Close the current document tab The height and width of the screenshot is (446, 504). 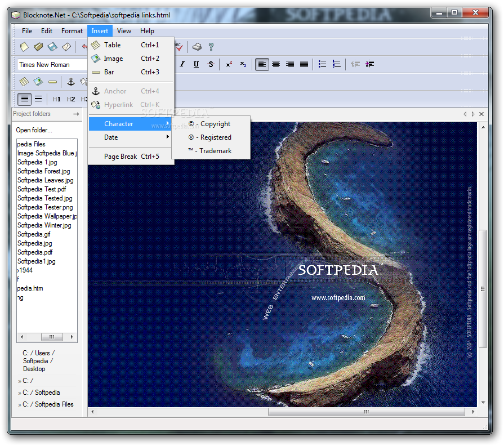click(481, 114)
